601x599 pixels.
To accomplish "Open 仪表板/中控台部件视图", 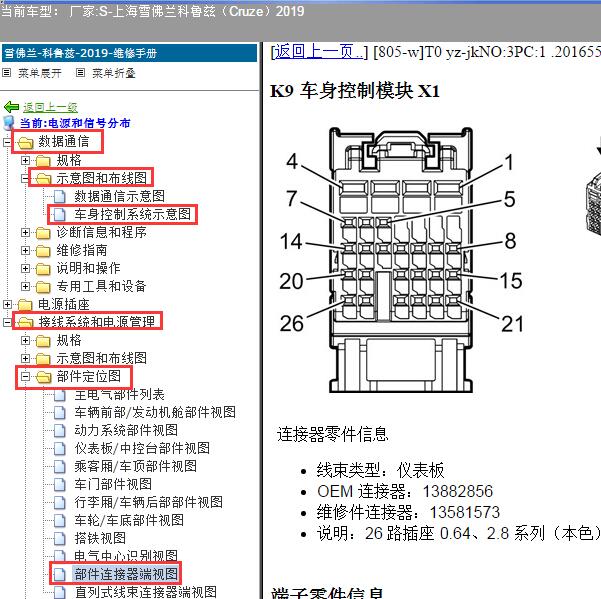I will click(142, 448).
